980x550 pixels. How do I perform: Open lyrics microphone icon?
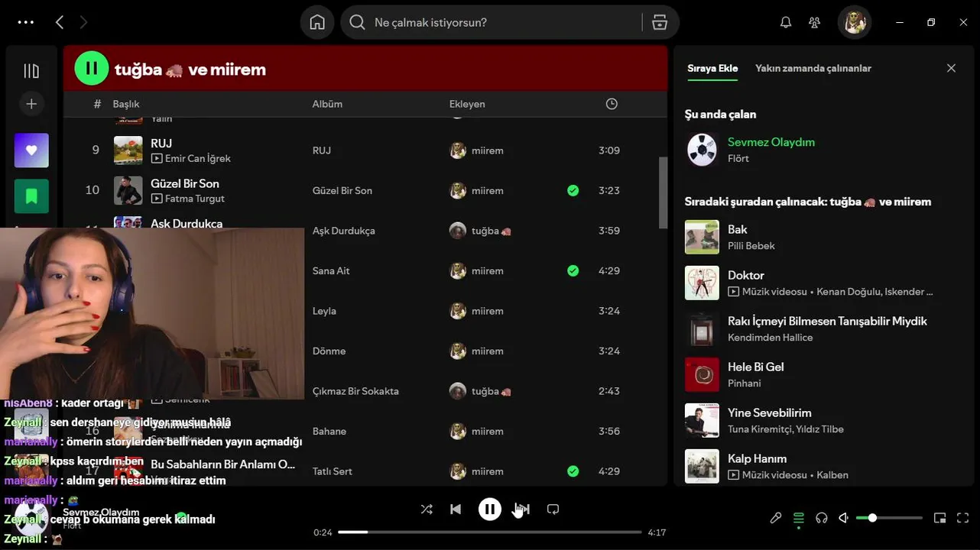[x=776, y=518]
